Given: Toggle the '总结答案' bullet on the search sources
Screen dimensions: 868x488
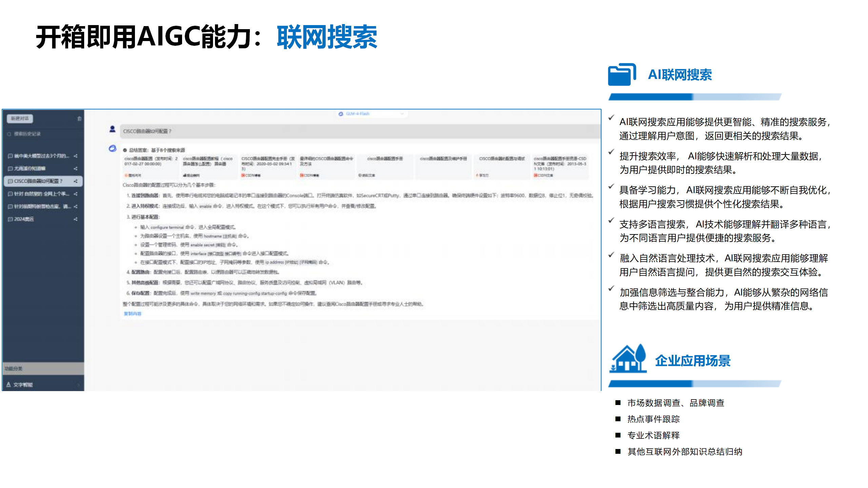Looking at the screenshot, I should (x=125, y=150).
